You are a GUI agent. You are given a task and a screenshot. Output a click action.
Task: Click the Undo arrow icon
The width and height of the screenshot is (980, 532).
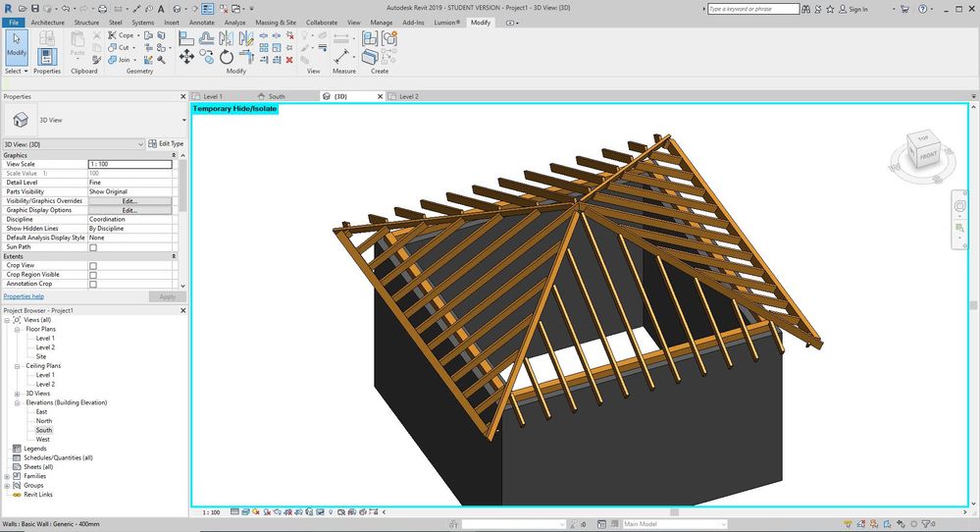[x=65, y=9]
